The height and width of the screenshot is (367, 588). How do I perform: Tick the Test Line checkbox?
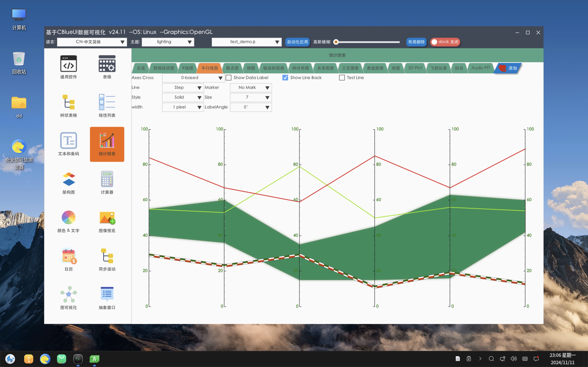tap(342, 78)
